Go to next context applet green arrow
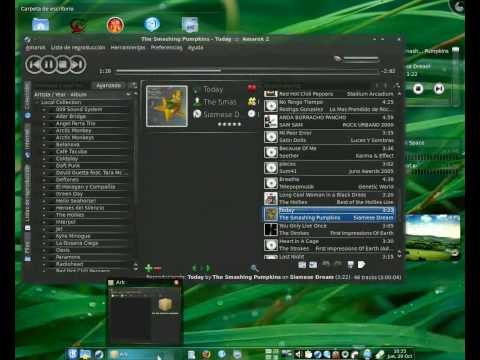480x360 pixels. click(x=208, y=268)
